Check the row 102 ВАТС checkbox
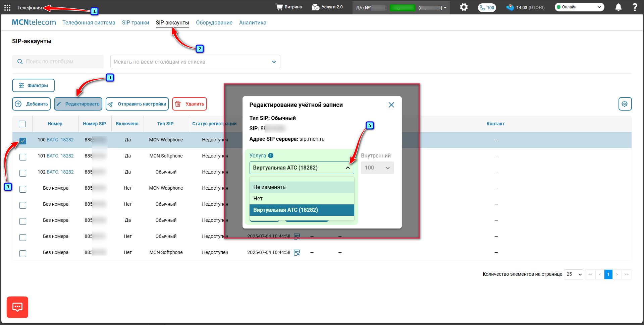Image resolution: width=644 pixels, height=325 pixels. 23,173
